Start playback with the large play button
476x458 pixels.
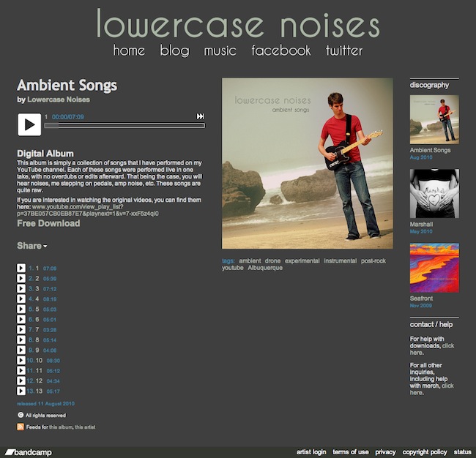(x=29, y=124)
